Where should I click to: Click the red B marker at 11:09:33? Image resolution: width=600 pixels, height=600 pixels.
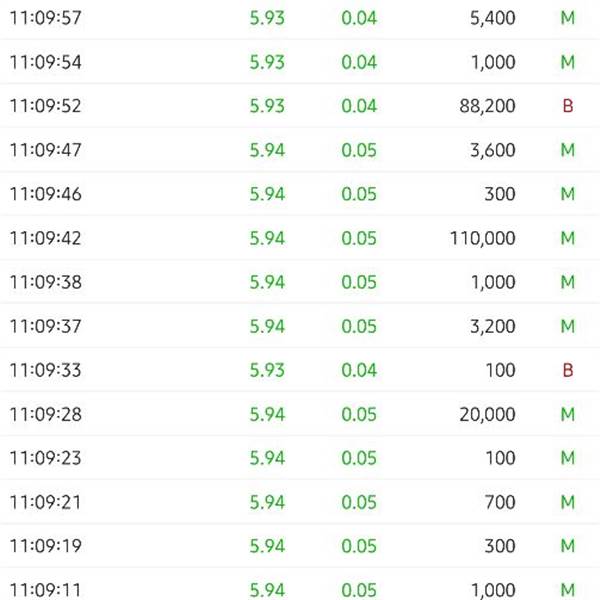click(x=568, y=370)
